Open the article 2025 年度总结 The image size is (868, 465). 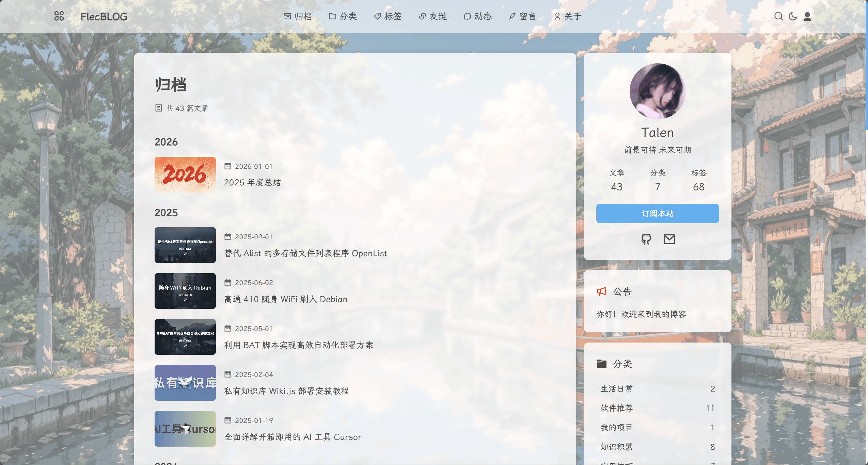(253, 182)
